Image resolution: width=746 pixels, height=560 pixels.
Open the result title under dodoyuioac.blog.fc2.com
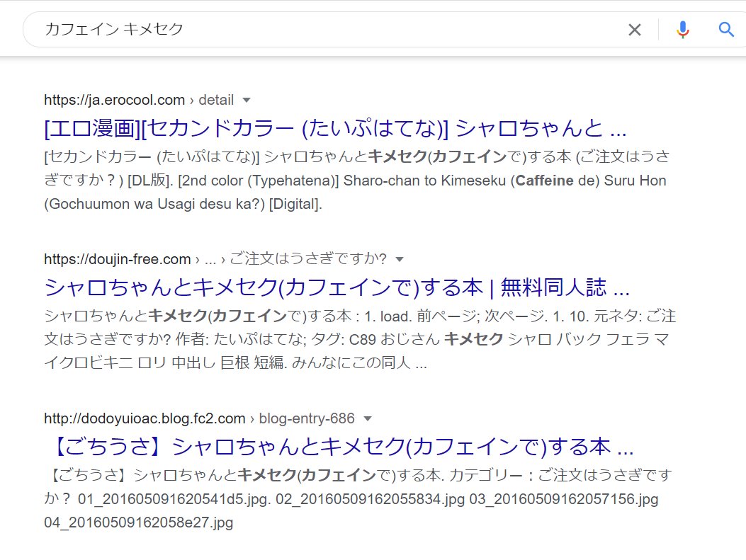tap(340, 447)
